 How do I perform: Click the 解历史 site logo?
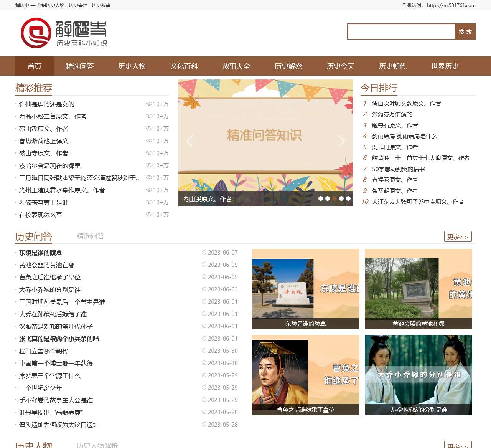coord(64,33)
